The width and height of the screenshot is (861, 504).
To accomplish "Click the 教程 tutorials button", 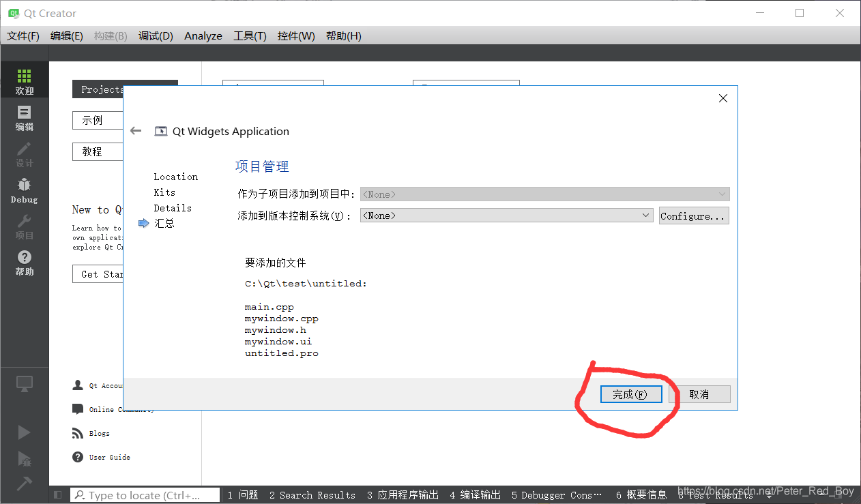I will coord(98,151).
